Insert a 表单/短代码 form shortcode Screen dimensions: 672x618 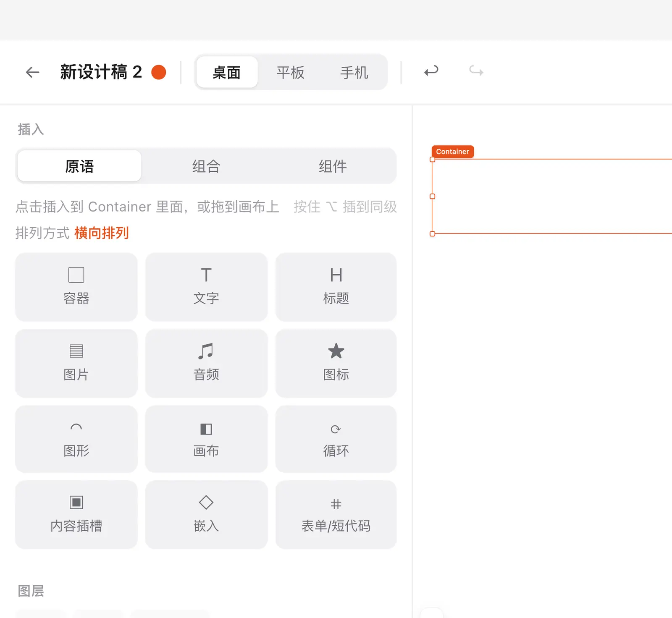336,515
